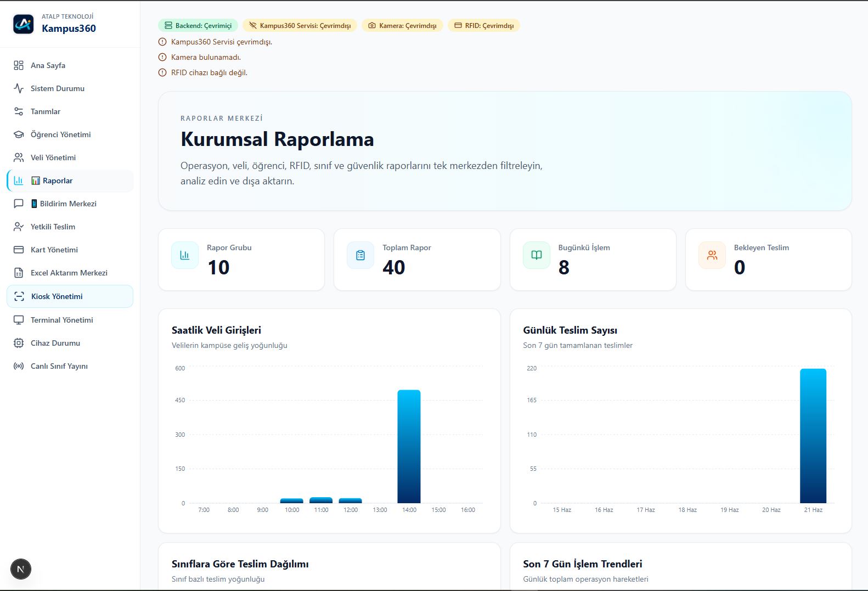Click the Günlük Teslim Sayısı chart title
The height and width of the screenshot is (591, 868).
pos(570,330)
